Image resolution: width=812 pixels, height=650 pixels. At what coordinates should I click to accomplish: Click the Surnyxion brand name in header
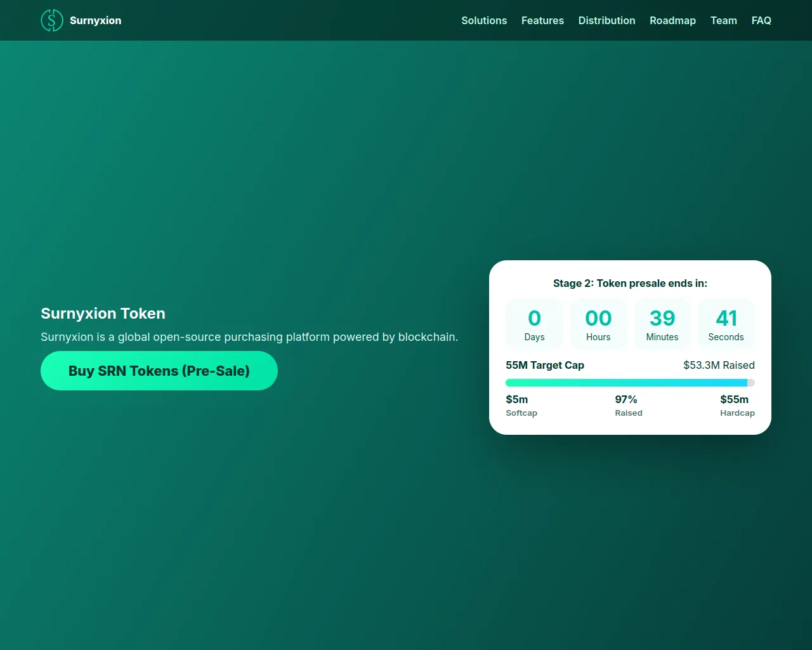[x=95, y=20]
